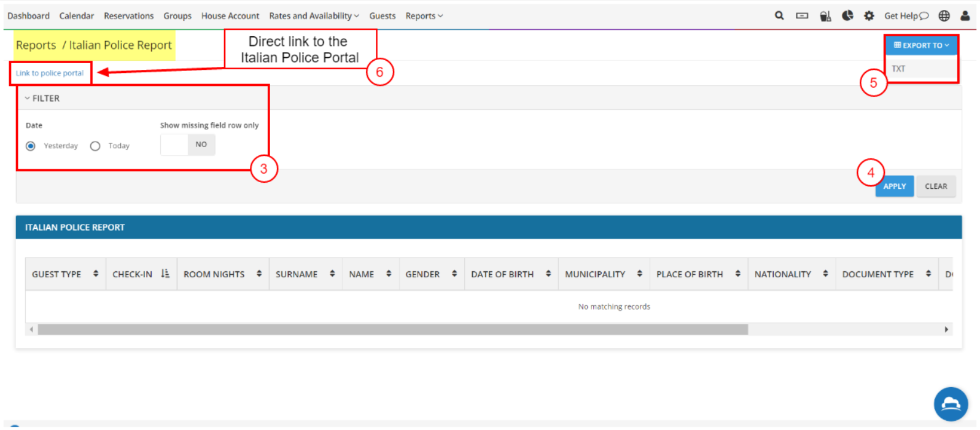
Task: Click the pie chart icon
Action: pos(847,16)
